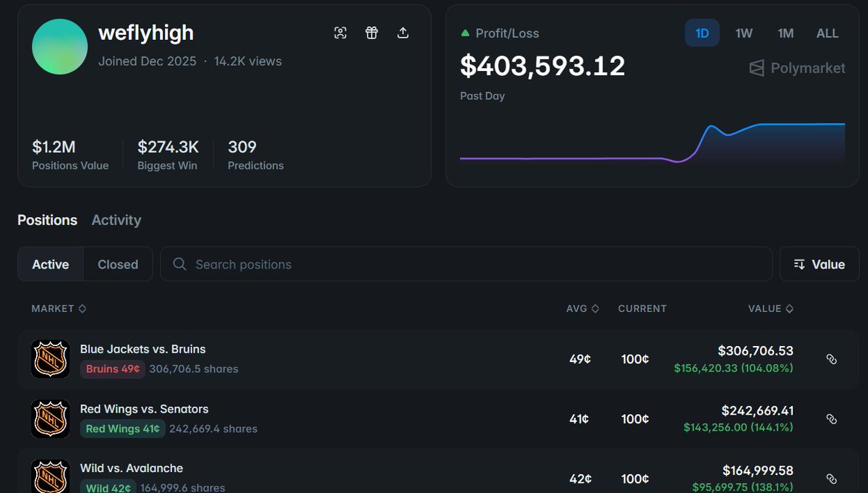The height and width of the screenshot is (493, 868).
Task: Select the 1W timeframe
Action: tap(744, 33)
